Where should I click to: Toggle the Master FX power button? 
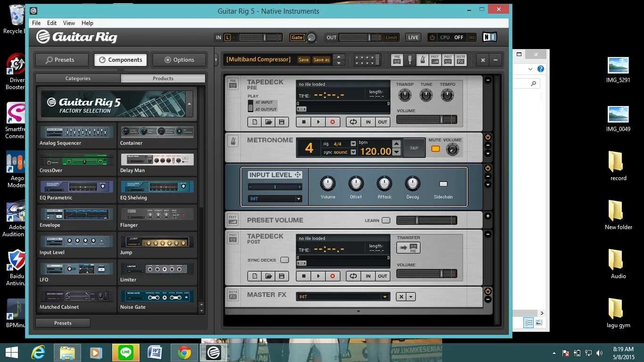[488, 291]
